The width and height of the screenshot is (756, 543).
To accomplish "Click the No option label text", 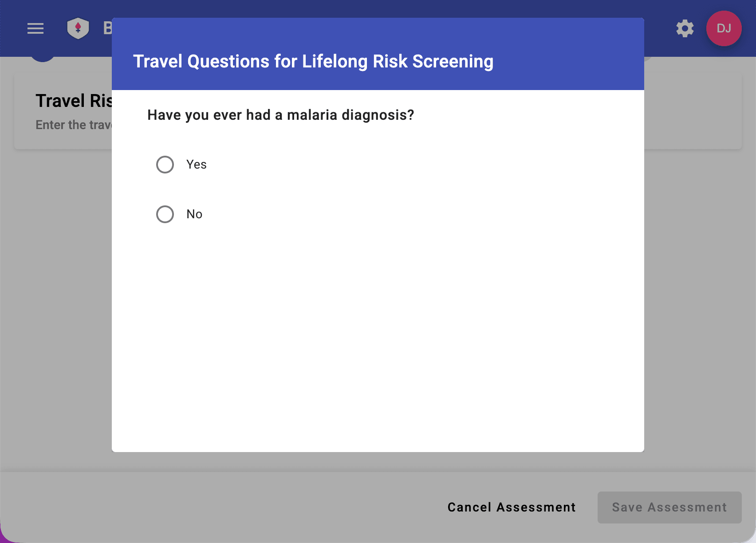I will pyautogui.click(x=194, y=214).
